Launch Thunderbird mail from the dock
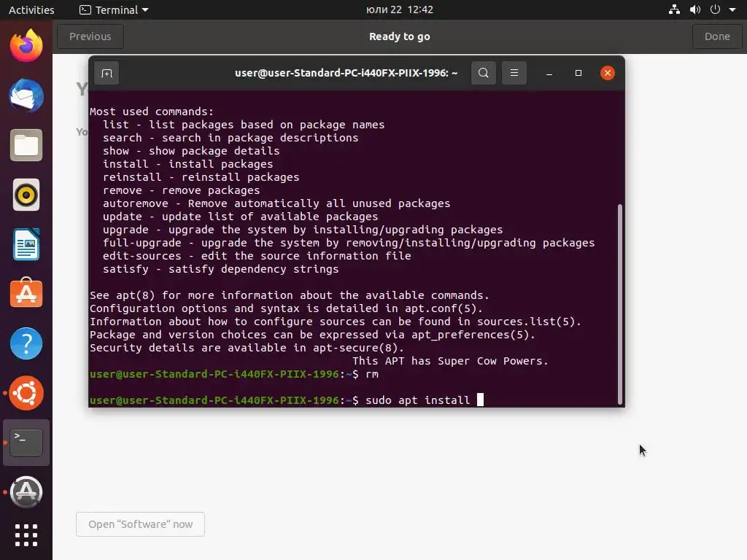The width and height of the screenshot is (747, 560). 26,96
